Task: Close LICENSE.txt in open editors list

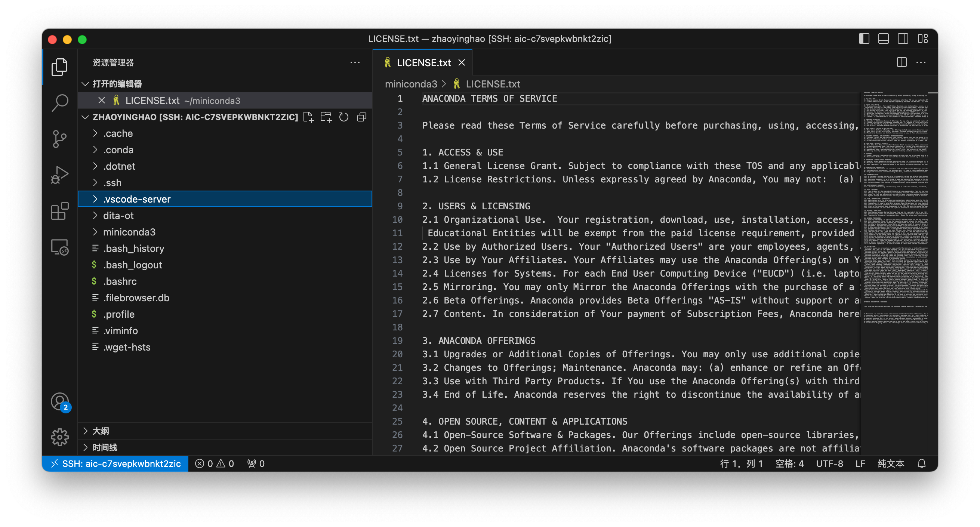Action: pos(101,101)
